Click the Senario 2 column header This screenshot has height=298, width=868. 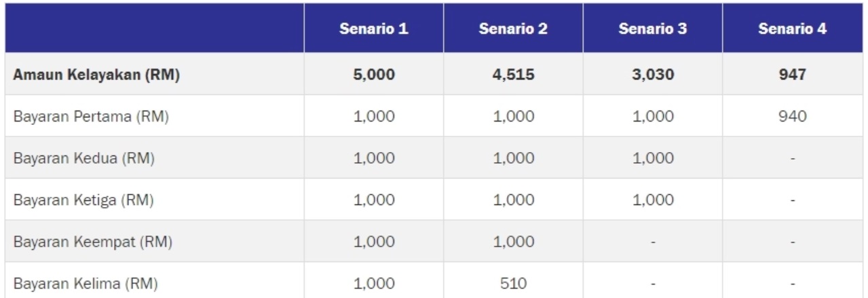(513, 30)
